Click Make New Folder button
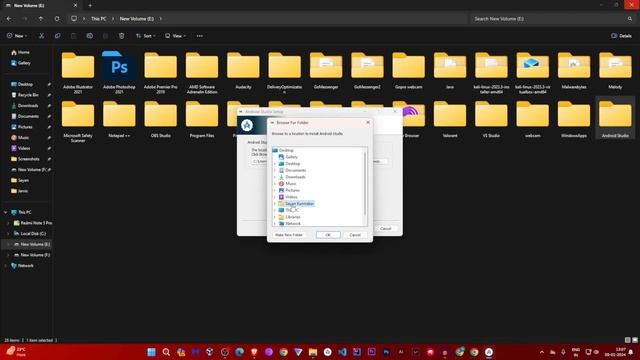The image size is (640, 360). tap(289, 235)
